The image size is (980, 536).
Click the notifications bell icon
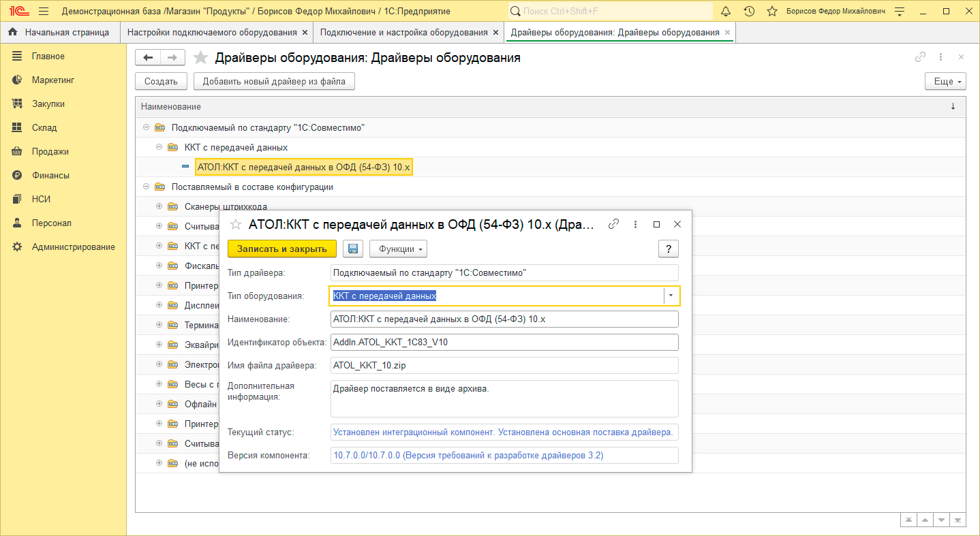pyautogui.click(x=726, y=12)
